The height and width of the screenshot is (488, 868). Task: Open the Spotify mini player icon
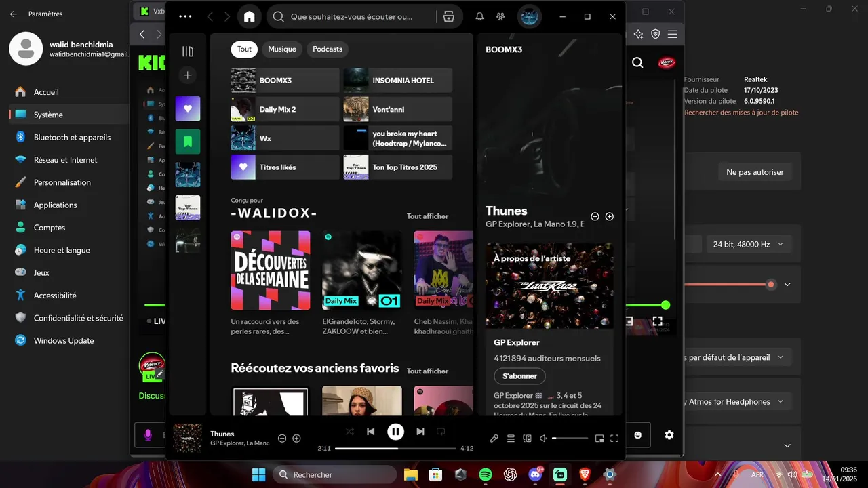point(599,439)
